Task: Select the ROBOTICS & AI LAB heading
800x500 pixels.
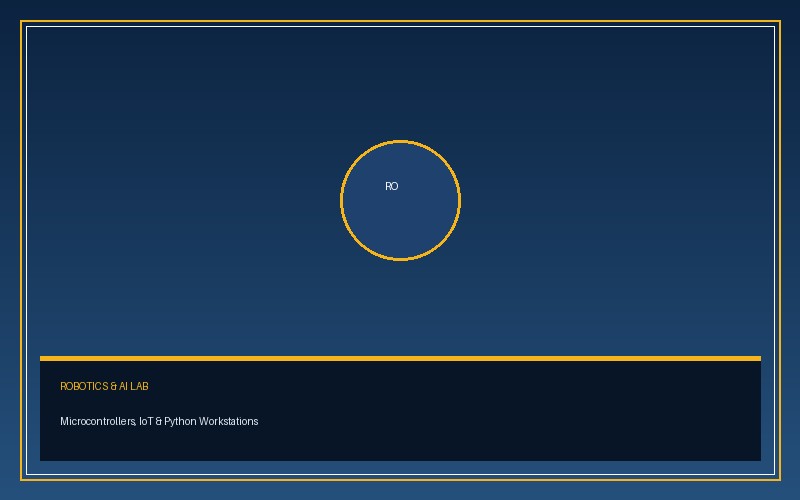Action: point(104,386)
